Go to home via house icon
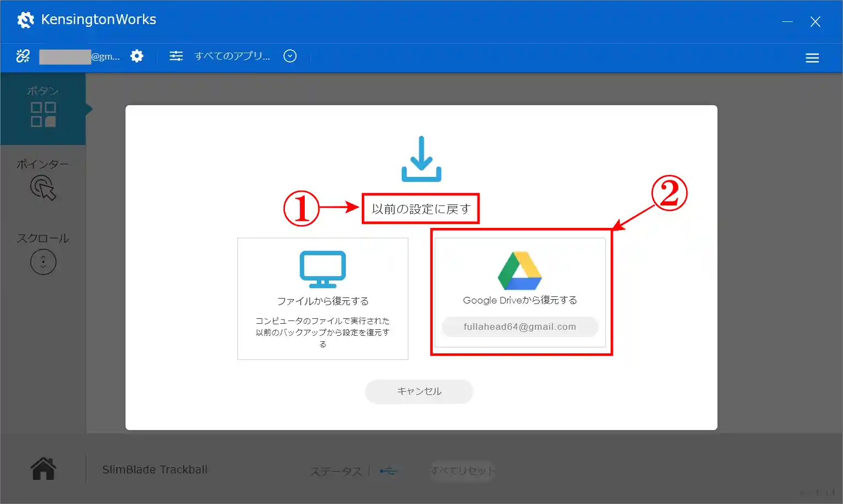This screenshot has width=843, height=504. (43, 469)
